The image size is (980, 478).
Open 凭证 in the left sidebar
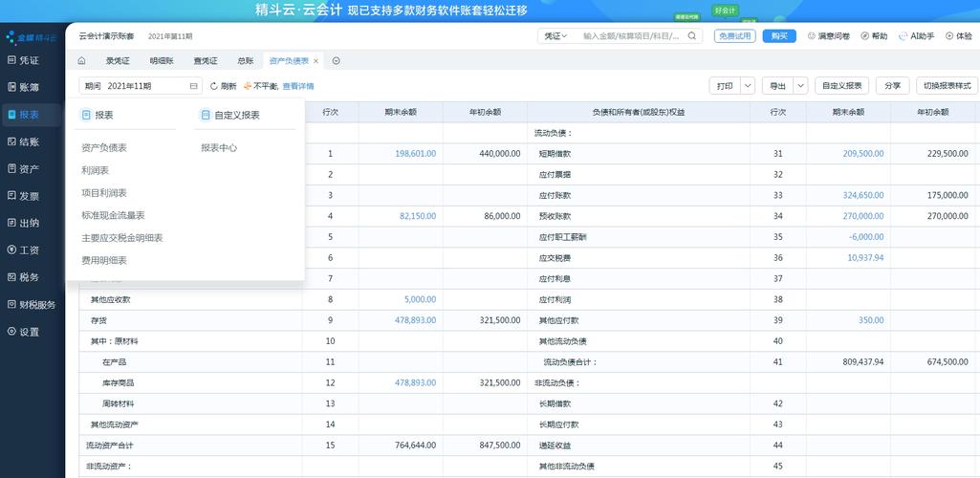click(29, 60)
